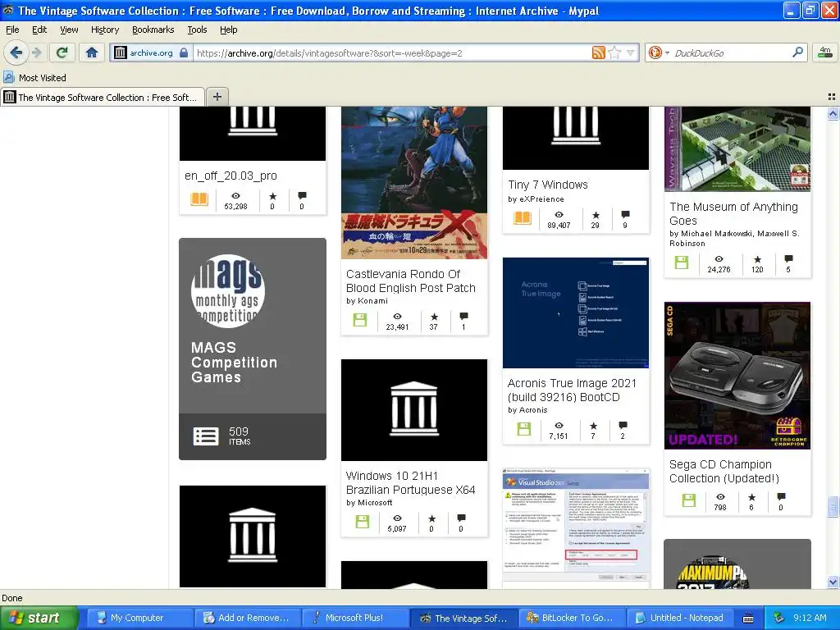Click texts media icon under en_off_20.03_pro
The image size is (840, 630).
[x=199, y=199]
